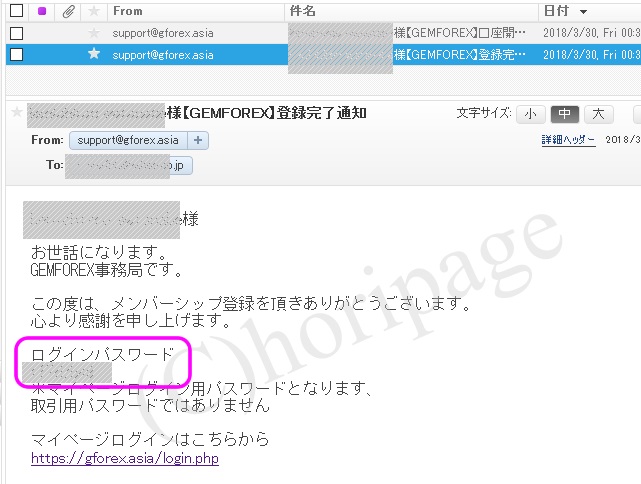The image size is (641, 484).
Task: Click the 登録完了通知 message subject heading
Action: click(x=267, y=113)
